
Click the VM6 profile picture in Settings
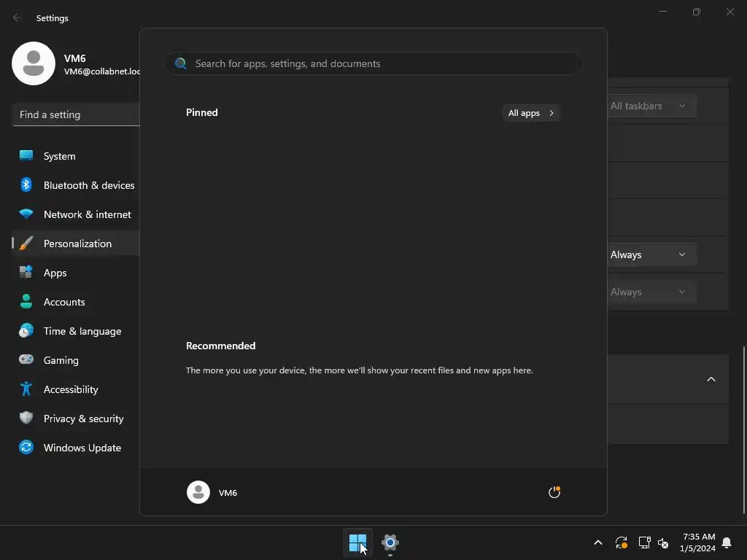click(34, 63)
